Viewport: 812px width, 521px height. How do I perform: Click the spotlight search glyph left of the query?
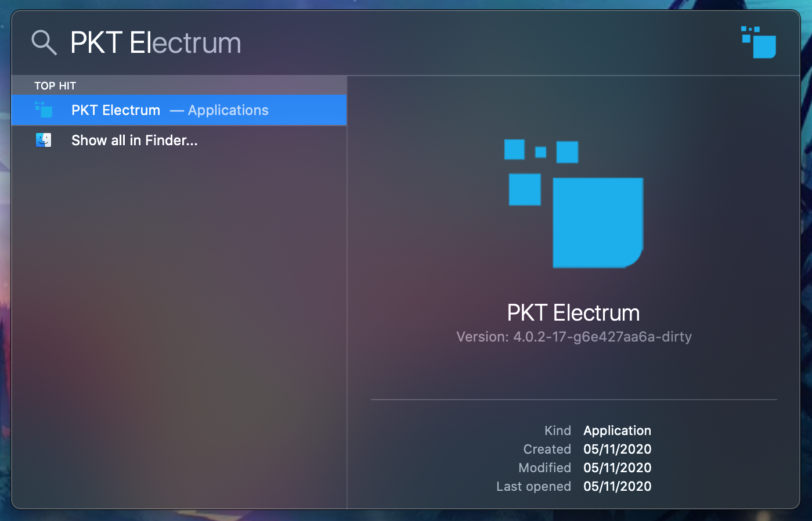click(44, 42)
